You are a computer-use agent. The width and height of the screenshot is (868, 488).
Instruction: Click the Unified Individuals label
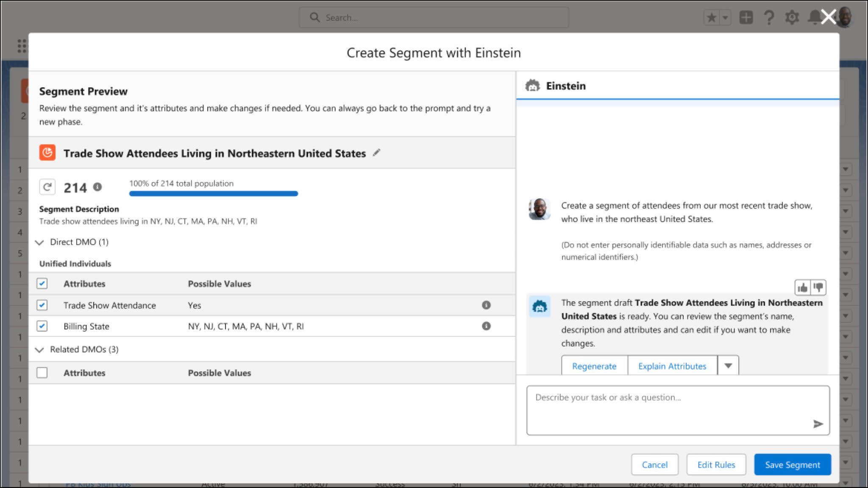(75, 263)
